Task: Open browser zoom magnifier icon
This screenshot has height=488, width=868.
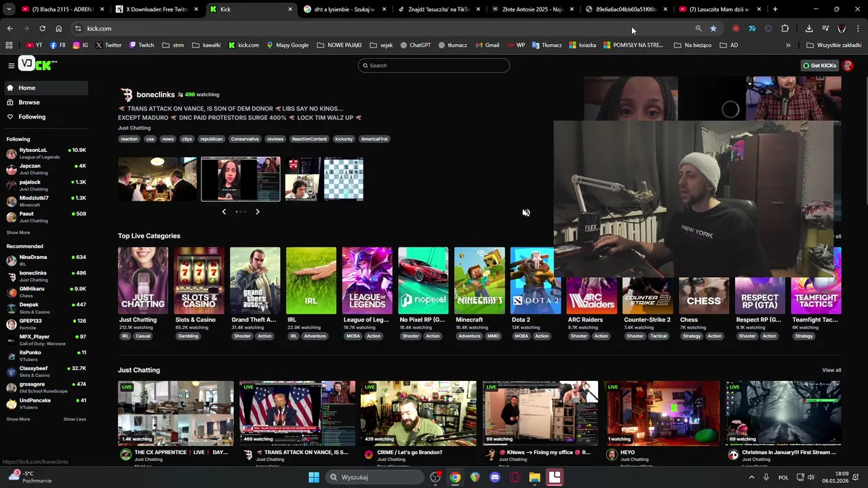Action: point(698,28)
